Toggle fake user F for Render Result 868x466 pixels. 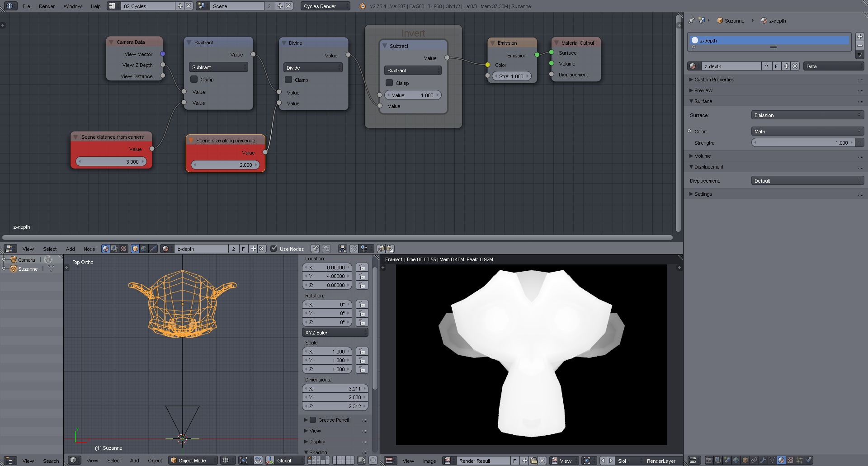click(x=514, y=461)
